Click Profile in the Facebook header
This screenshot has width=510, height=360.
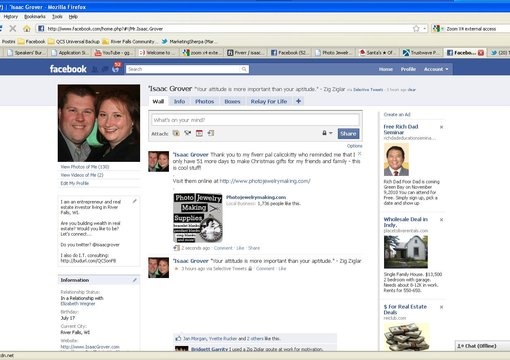[x=408, y=69]
